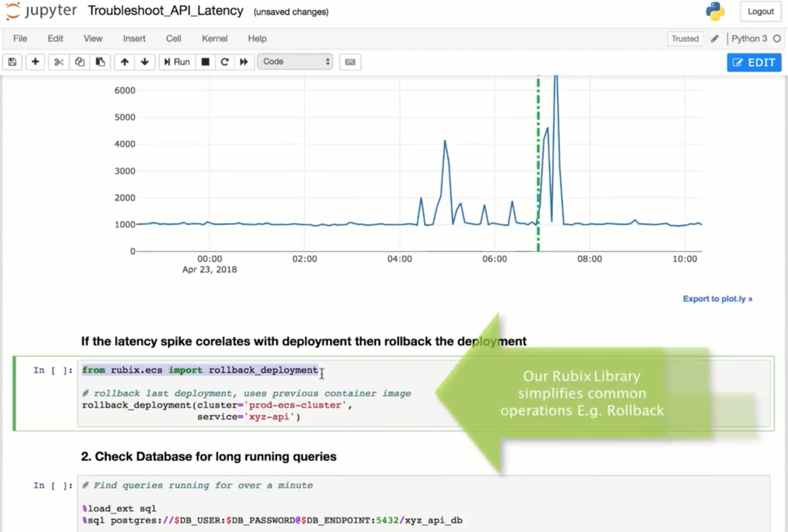The width and height of the screenshot is (788, 532).
Task: Move selected cell down arrow
Action: click(145, 62)
